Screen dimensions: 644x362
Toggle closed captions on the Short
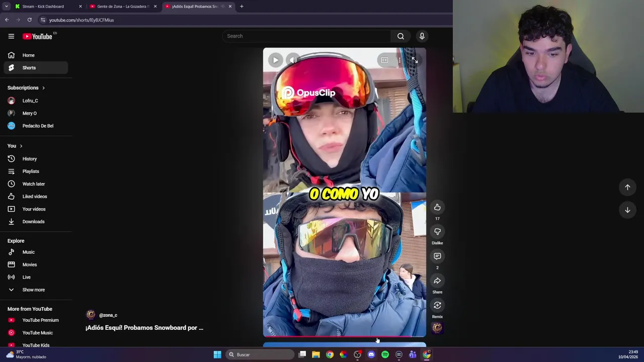(x=384, y=60)
